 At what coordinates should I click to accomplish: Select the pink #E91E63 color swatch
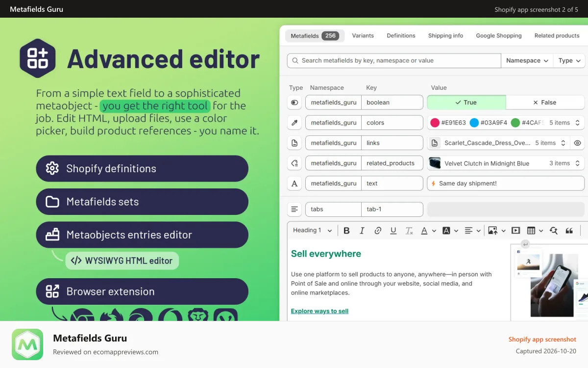coord(435,123)
